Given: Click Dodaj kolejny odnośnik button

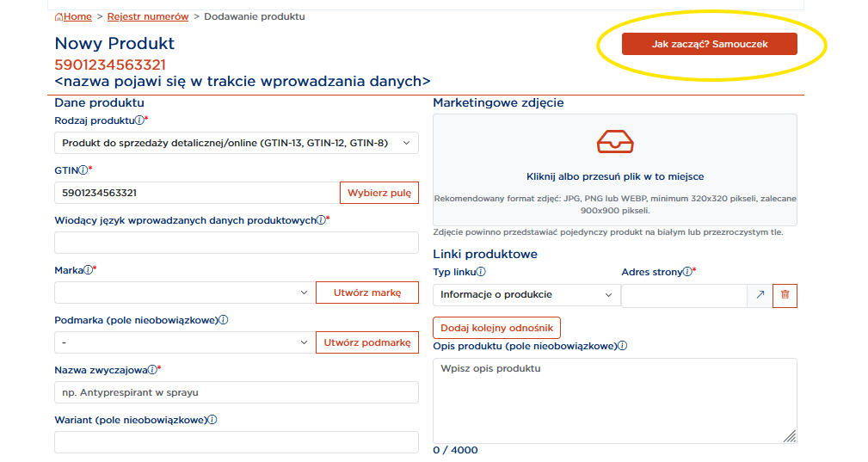Looking at the screenshot, I should (496, 328).
